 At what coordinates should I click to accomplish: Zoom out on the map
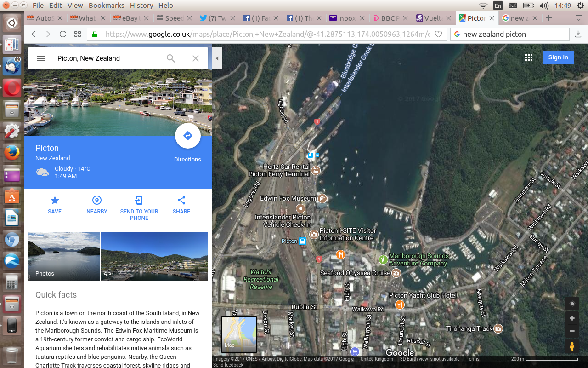click(x=572, y=331)
